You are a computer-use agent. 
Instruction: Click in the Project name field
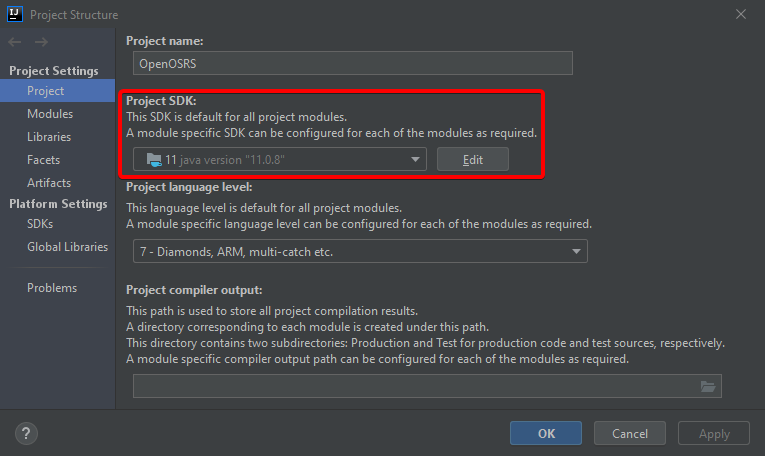[x=353, y=63]
